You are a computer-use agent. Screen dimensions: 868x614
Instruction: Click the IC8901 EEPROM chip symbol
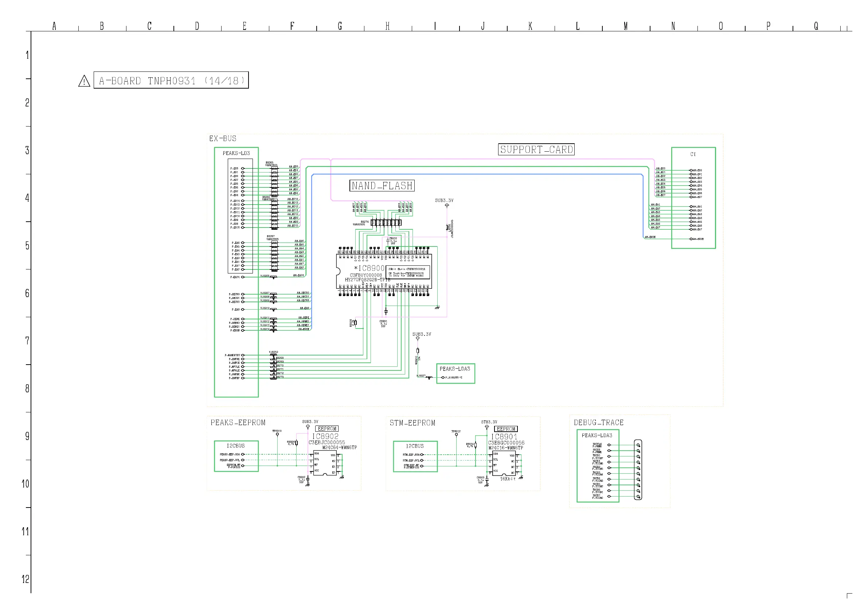click(504, 463)
